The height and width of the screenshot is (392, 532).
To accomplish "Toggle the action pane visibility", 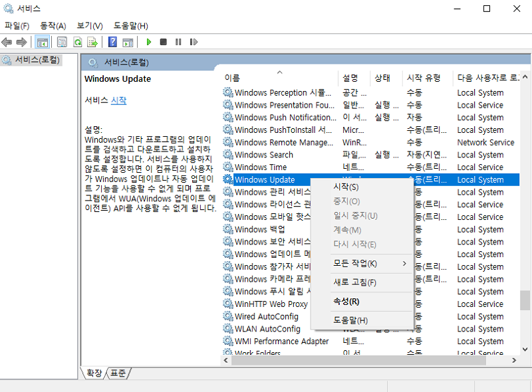I will pos(128,42).
